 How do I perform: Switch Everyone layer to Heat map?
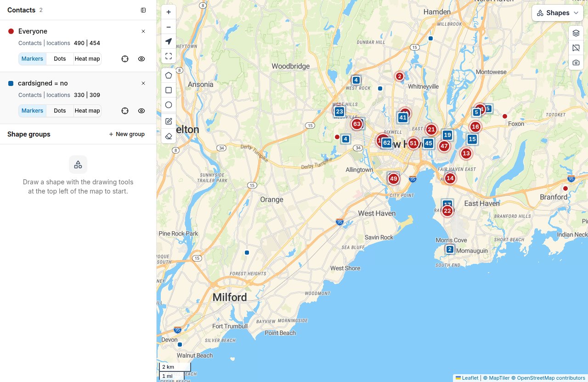(87, 59)
